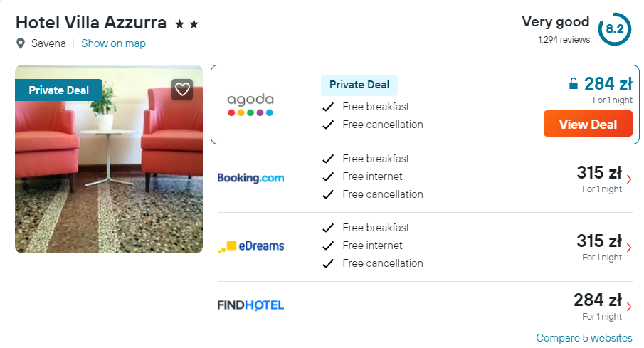Open the eDreams deal chevron arrow

click(629, 248)
